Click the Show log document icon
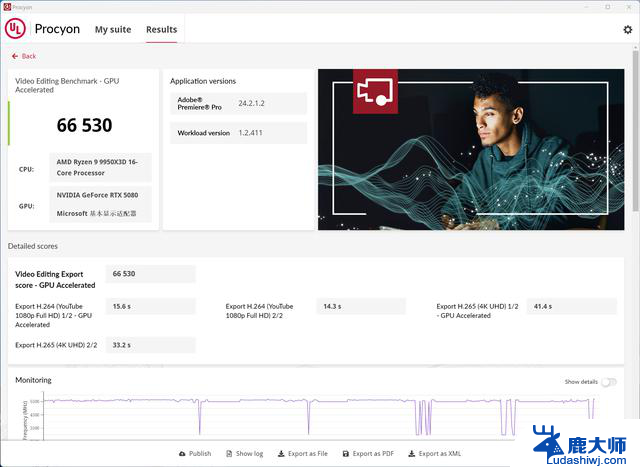Image resolution: width=640 pixels, height=467 pixels. (229, 454)
